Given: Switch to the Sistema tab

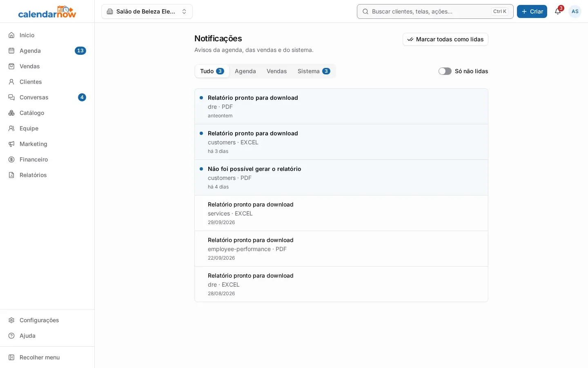Looking at the screenshot, I should (x=314, y=71).
